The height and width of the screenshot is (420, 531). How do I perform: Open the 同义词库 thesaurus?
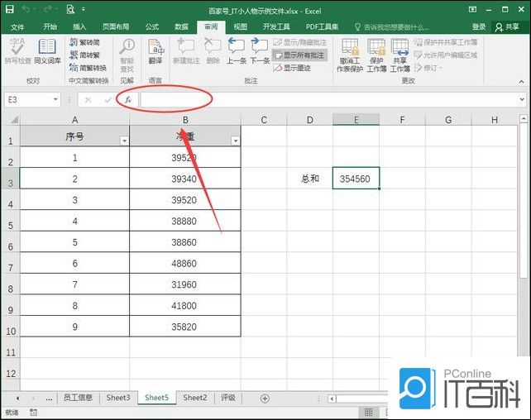point(47,51)
